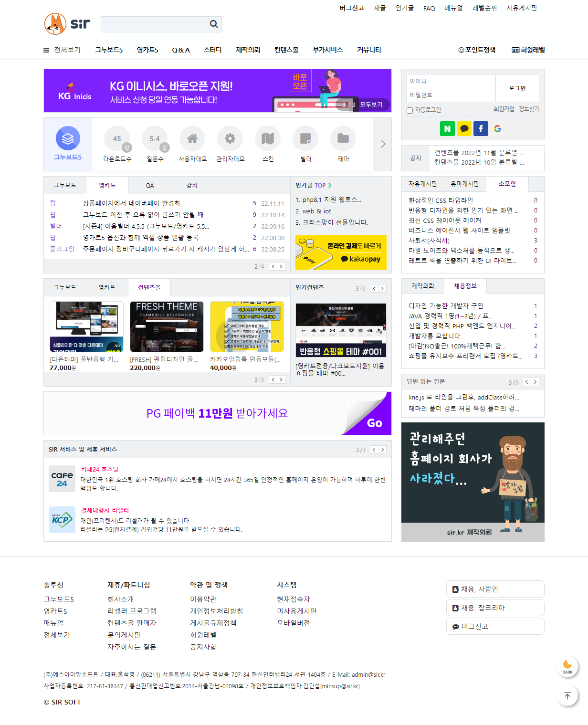Expand shortcut icons with right chevron
The image size is (588, 725).
coord(383,144)
